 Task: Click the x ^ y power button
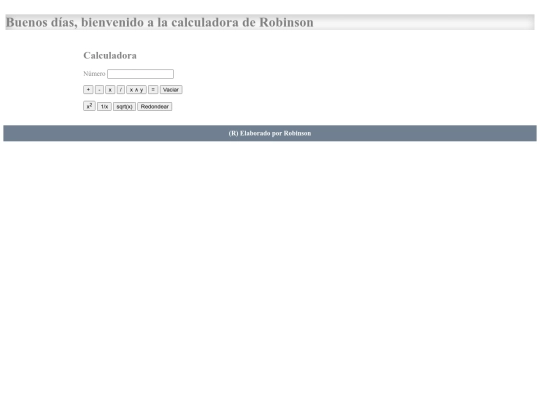tap(136, 90)
